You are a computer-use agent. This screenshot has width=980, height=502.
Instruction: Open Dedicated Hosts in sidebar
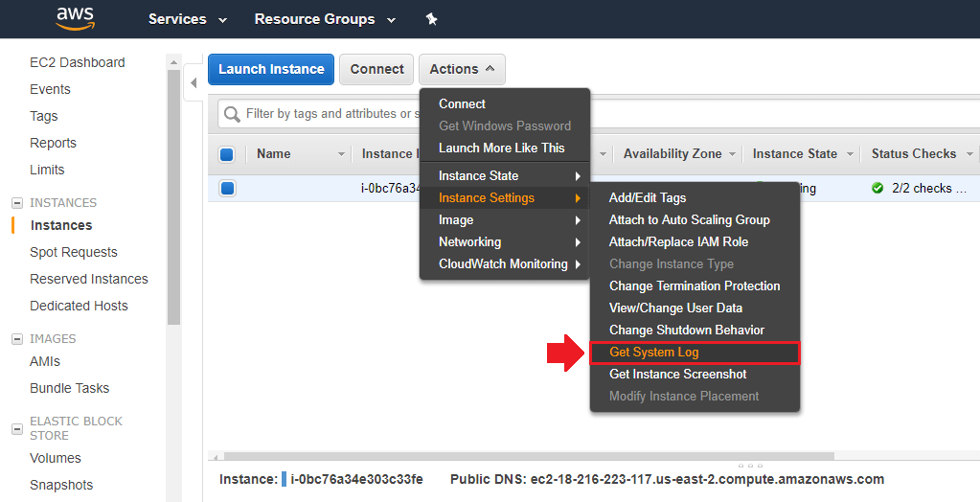tap(79, 306)
